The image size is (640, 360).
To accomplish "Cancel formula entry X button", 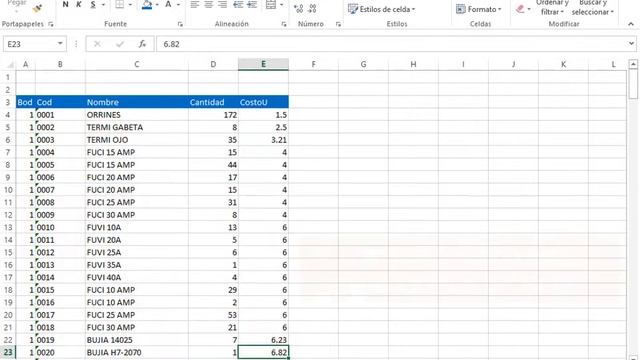I will [x=97, y=44].
